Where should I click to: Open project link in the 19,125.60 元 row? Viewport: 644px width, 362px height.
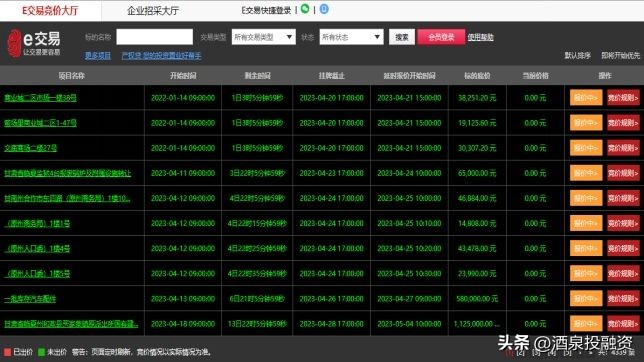40,123
